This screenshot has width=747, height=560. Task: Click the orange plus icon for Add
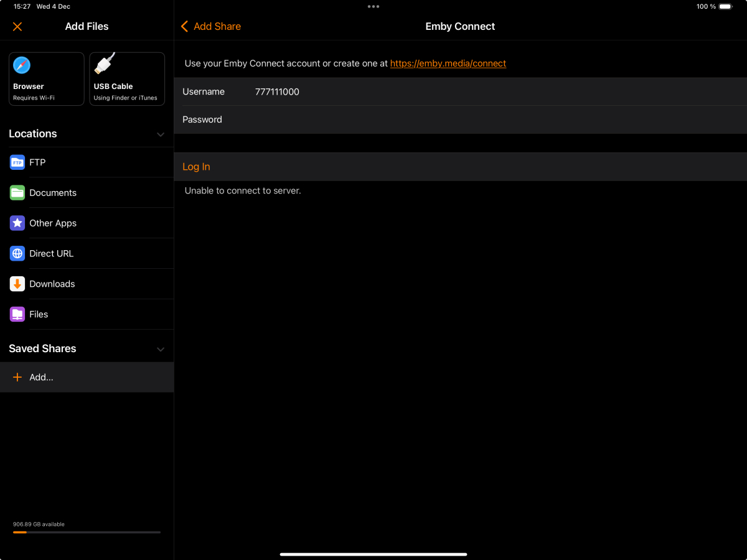coord(17,377)
